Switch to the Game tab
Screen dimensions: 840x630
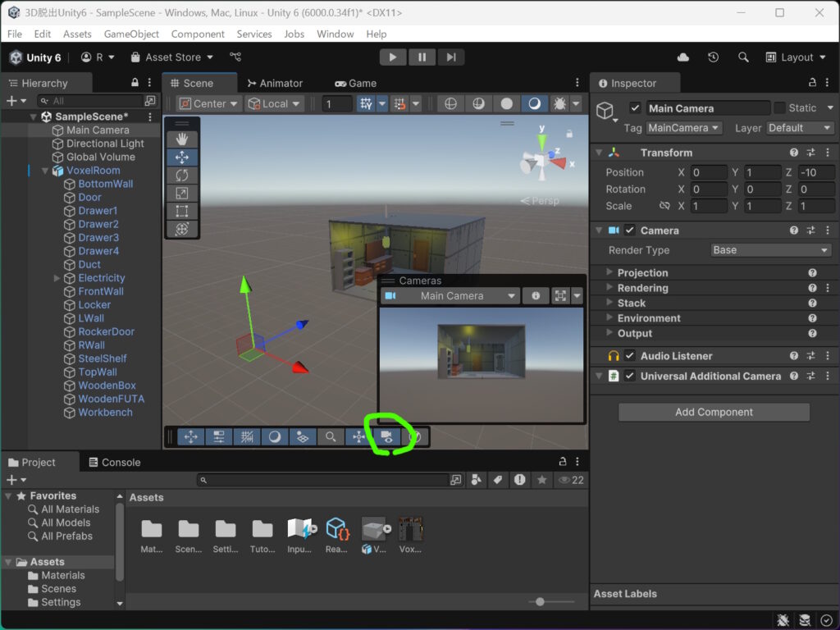coord(356,84)
